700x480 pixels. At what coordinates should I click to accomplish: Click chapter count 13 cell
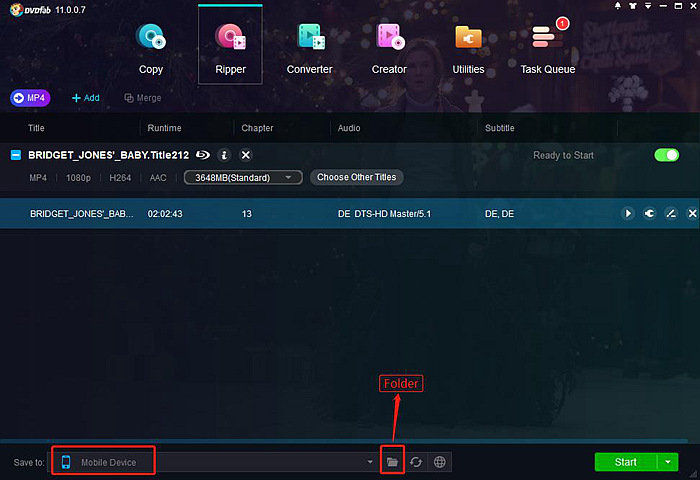coord(246,214)
